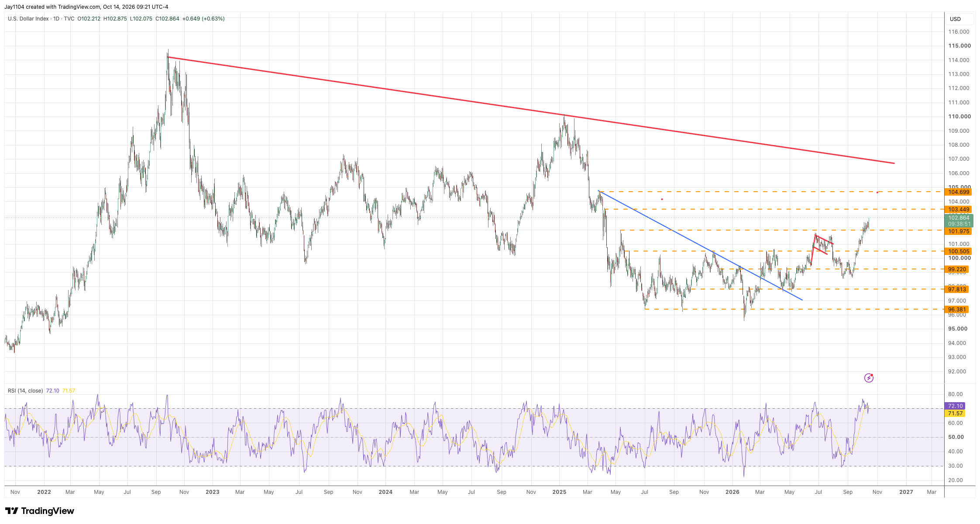Click the 95.000 price axis label
The image size is (980, 524).
pyautogui.click(x=958, y=329)
